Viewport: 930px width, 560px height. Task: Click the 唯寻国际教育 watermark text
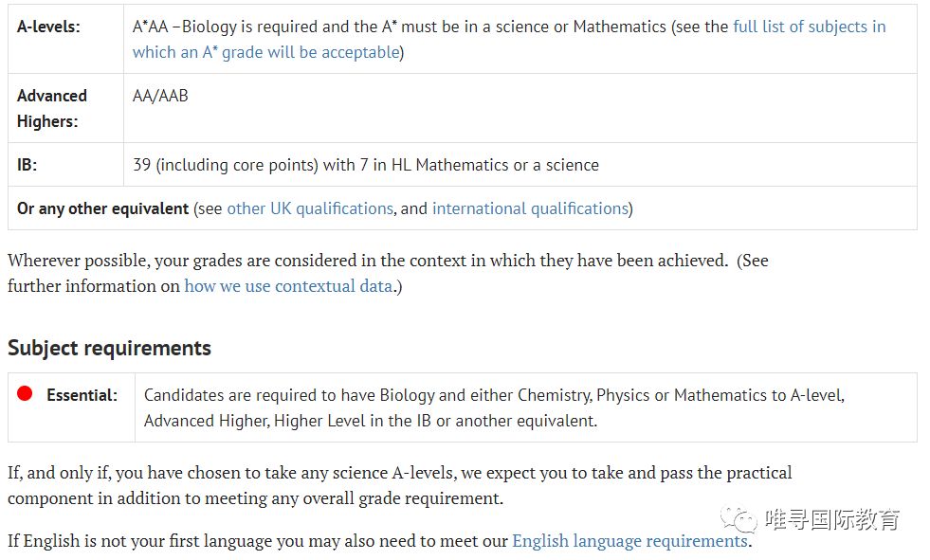832,519
